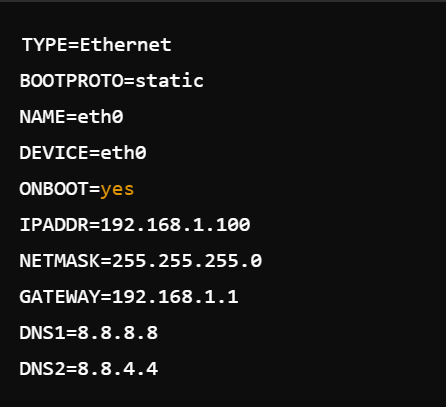Click the 192.168.1.100 address

coord(175,225)
